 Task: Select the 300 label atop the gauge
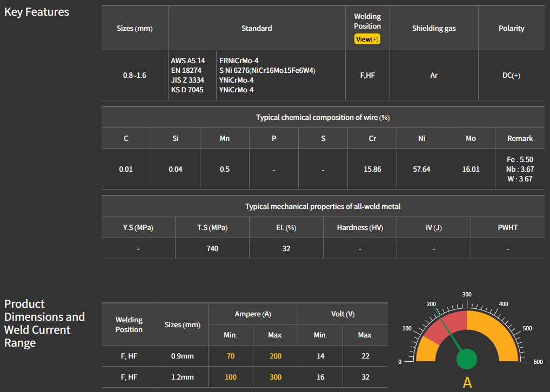point(467,294)
